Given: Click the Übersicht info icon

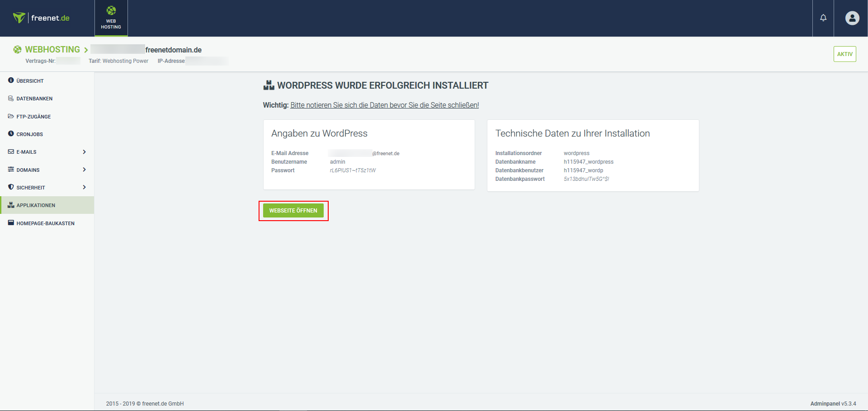Looking at the screenshot, I should (11, 80).
